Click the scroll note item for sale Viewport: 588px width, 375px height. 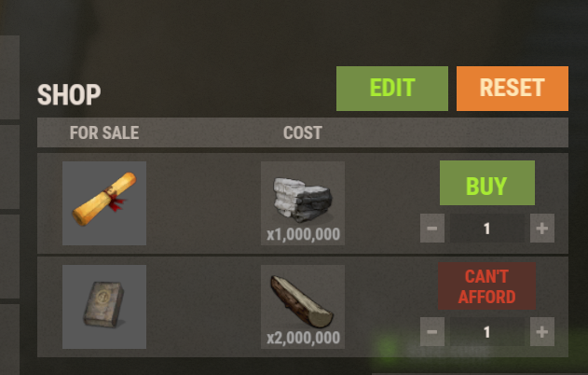(104, 203)
